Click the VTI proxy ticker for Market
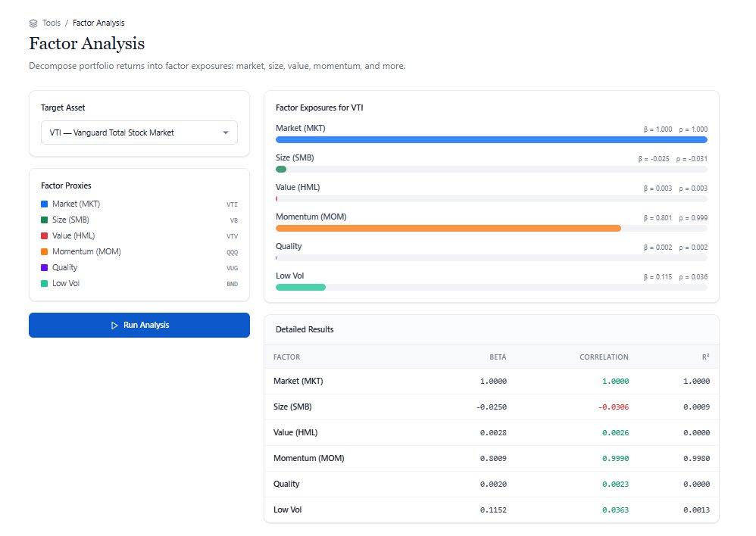The width and height of the screenshot is (756, 536). click(232, 204)
